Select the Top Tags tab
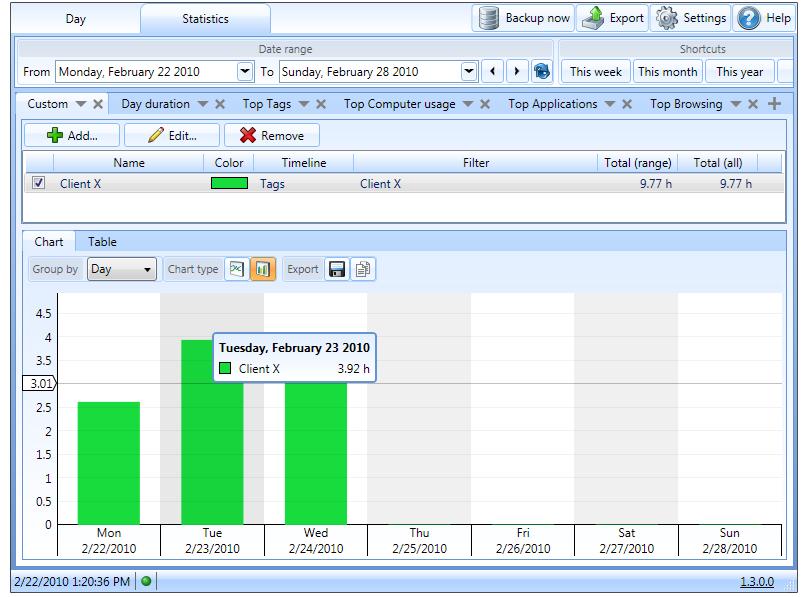The height and width of the screenshot is (597, 803). click(267, 104)
